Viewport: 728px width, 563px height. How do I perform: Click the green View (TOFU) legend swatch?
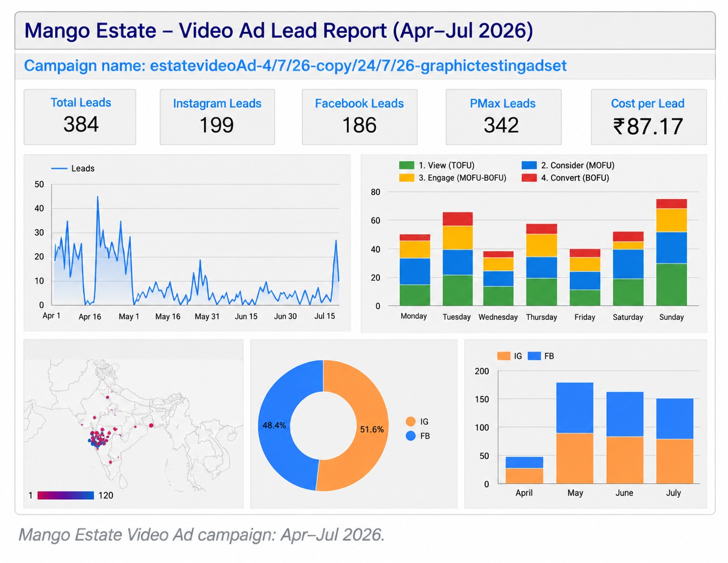point(406,165)
